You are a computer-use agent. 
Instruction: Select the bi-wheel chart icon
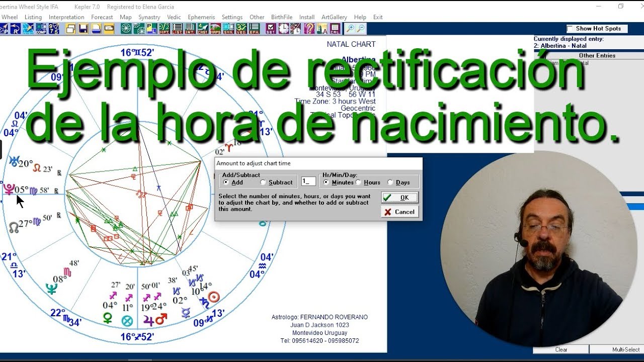(x=139, y=28)
